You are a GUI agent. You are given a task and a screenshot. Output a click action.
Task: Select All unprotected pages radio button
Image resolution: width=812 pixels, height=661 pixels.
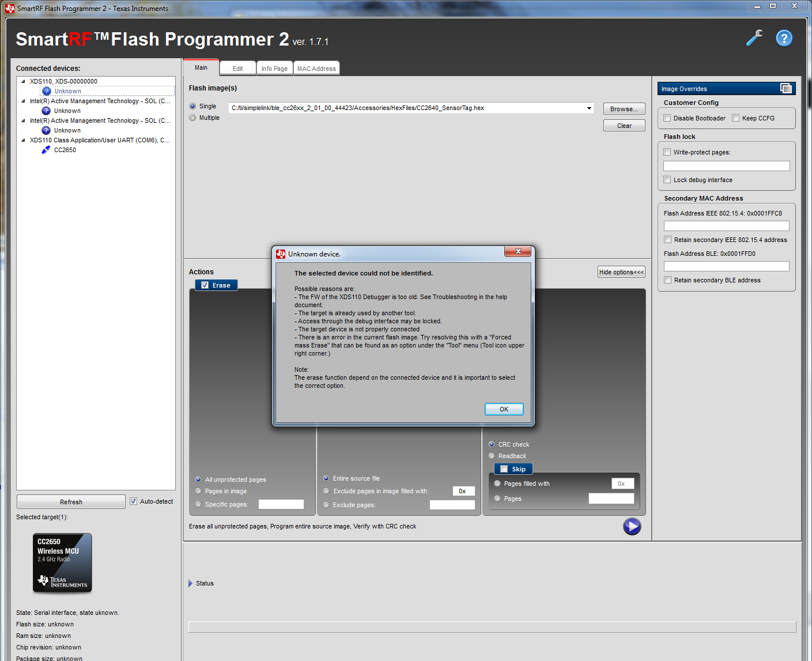[198, 479]
